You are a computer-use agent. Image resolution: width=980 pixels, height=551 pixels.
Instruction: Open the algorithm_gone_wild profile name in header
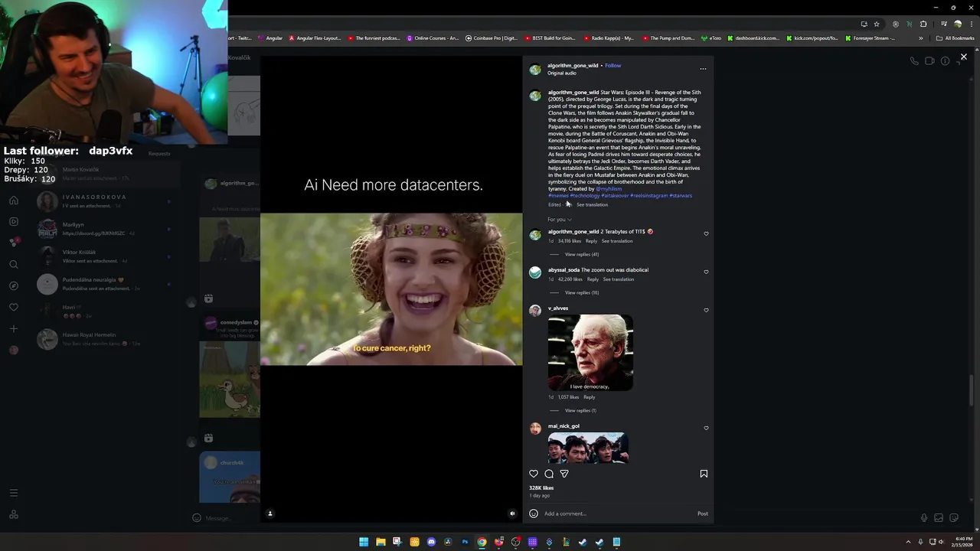point(573,66)
